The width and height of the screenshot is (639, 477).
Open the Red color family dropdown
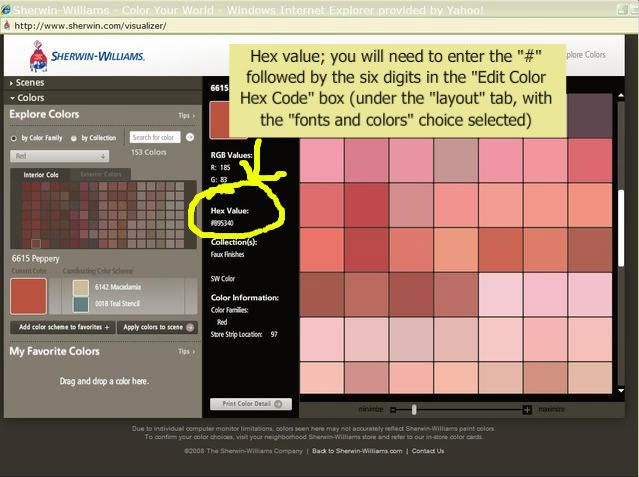pos(59,156)
